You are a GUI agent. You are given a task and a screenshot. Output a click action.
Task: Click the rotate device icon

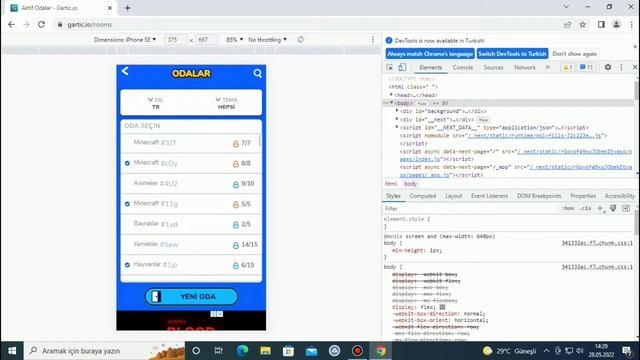click(x=301, y=40)
